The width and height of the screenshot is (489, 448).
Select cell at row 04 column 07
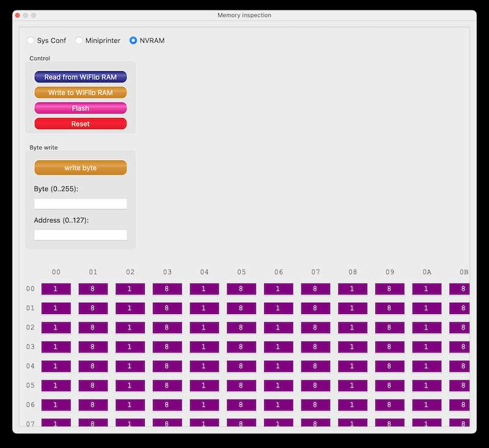[x=315, y=366]
